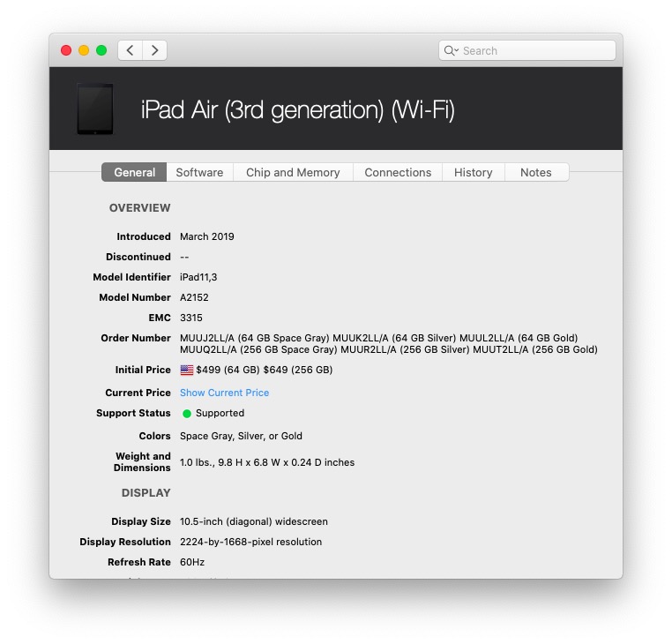Image resolution: width=672 pixels, height=644 pixels.
Task: Click the EMC value '3315'
Action: coord(191,318)
